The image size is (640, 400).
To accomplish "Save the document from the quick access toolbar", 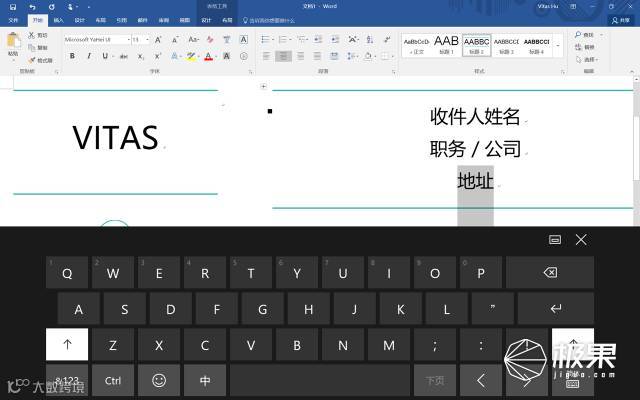I will coord(13,7).
